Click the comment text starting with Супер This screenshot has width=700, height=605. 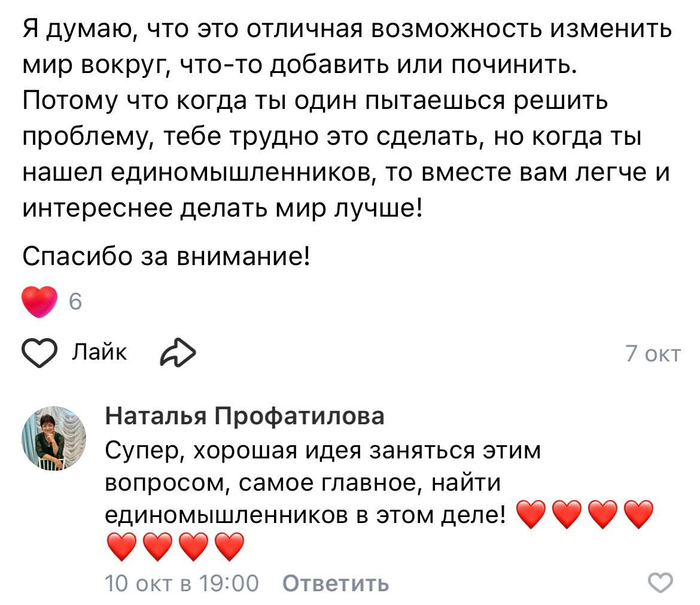click(x=323, y=450)
